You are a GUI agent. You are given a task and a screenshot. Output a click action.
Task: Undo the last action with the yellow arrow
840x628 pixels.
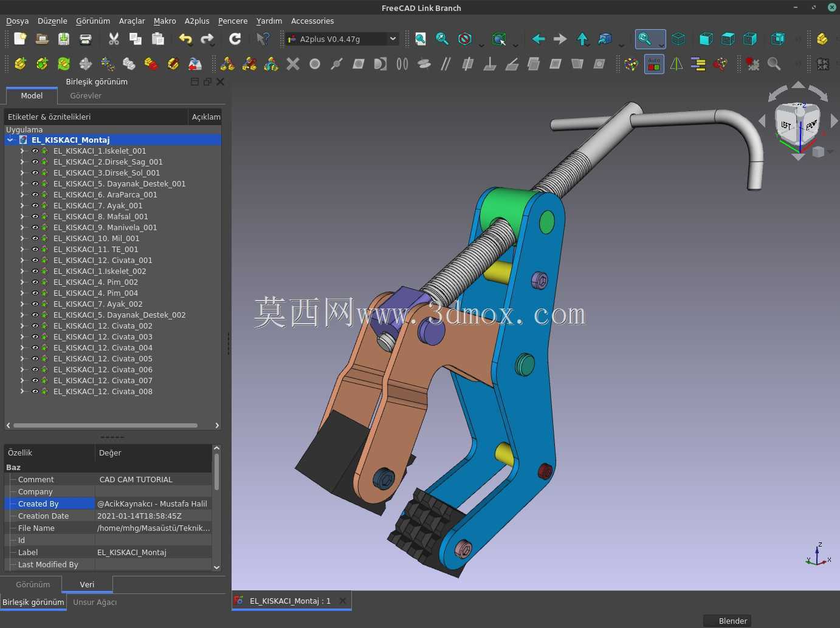click(x=185, y=39)
